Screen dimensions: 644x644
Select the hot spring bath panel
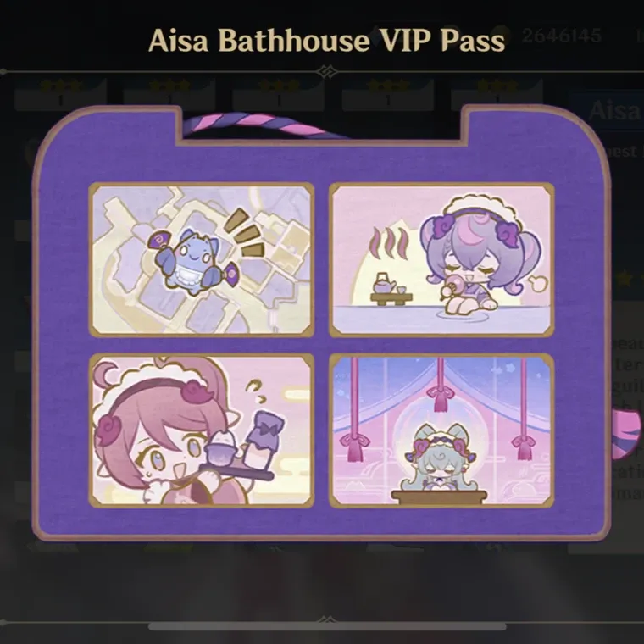coord(441,259)
